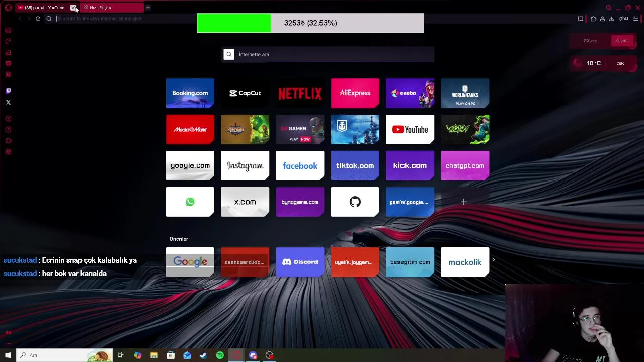
Task: Open the tiktok.com speed dial
Action: 355,165
